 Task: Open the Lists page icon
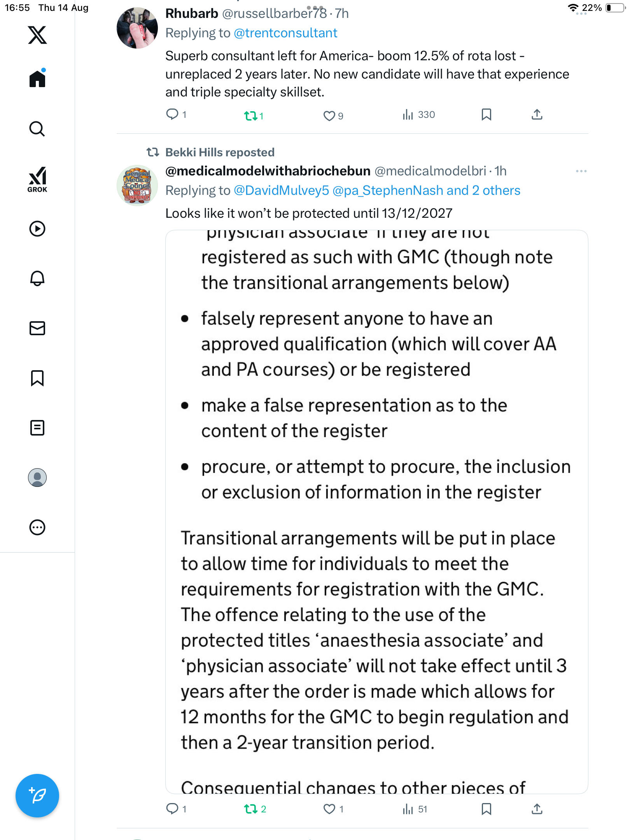click(37, 428)
